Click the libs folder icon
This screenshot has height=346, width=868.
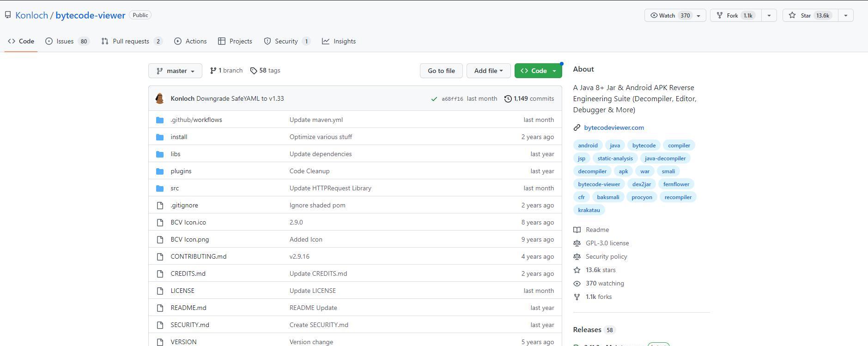(160, 154)
